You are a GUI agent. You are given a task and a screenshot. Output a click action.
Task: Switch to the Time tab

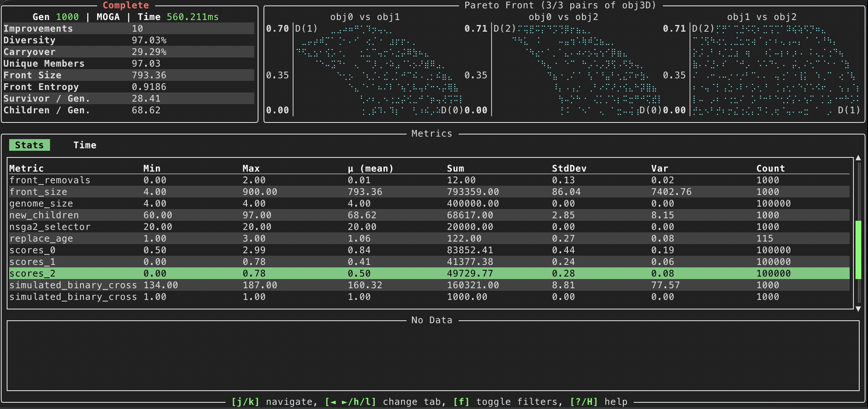[85, 145]
